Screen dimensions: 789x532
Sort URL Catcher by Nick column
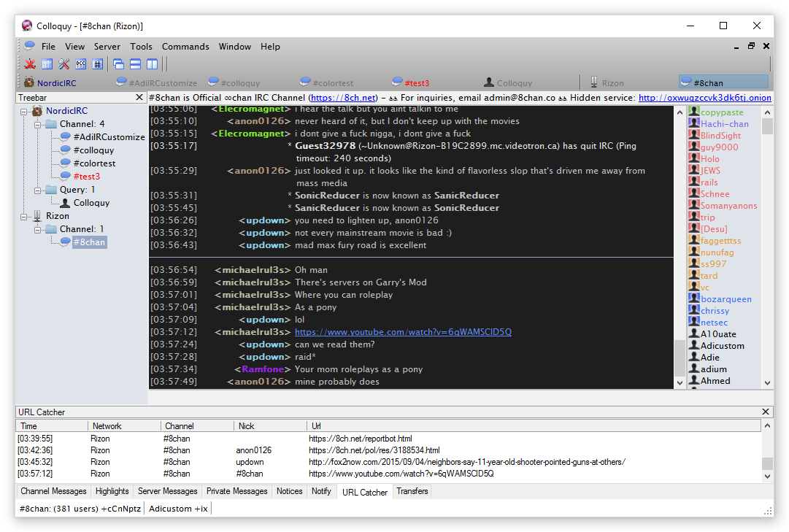coord(270,425)
